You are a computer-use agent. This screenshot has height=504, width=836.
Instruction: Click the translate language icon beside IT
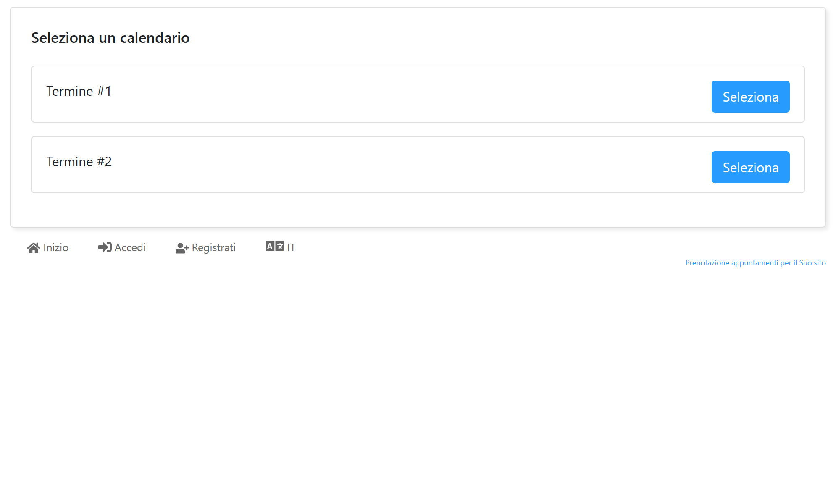pos(275,247)
